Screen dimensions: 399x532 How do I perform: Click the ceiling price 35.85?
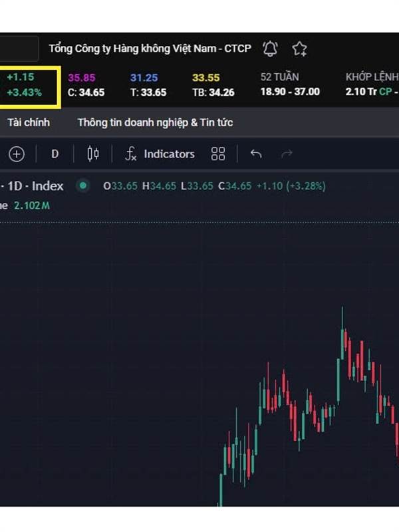[x=82, y=78]
